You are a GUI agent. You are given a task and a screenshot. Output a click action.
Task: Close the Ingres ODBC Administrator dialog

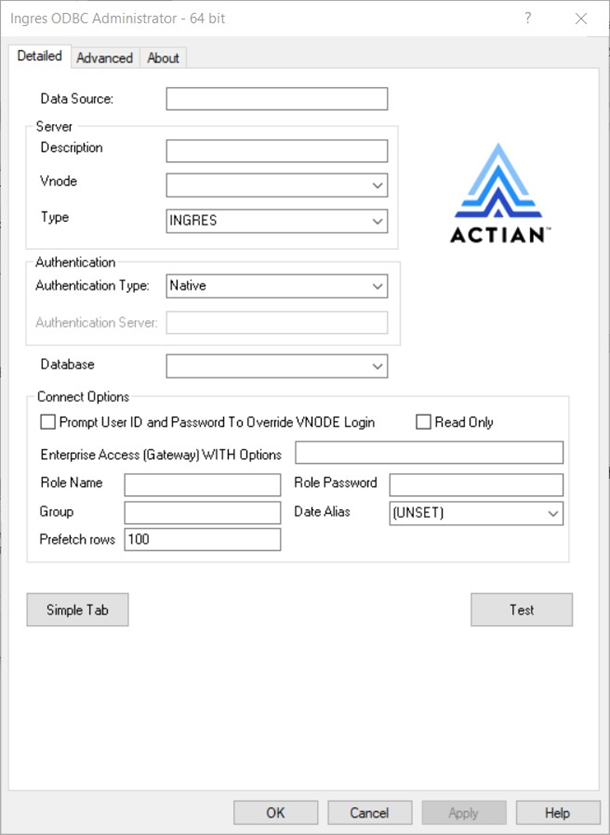[581, 18]
